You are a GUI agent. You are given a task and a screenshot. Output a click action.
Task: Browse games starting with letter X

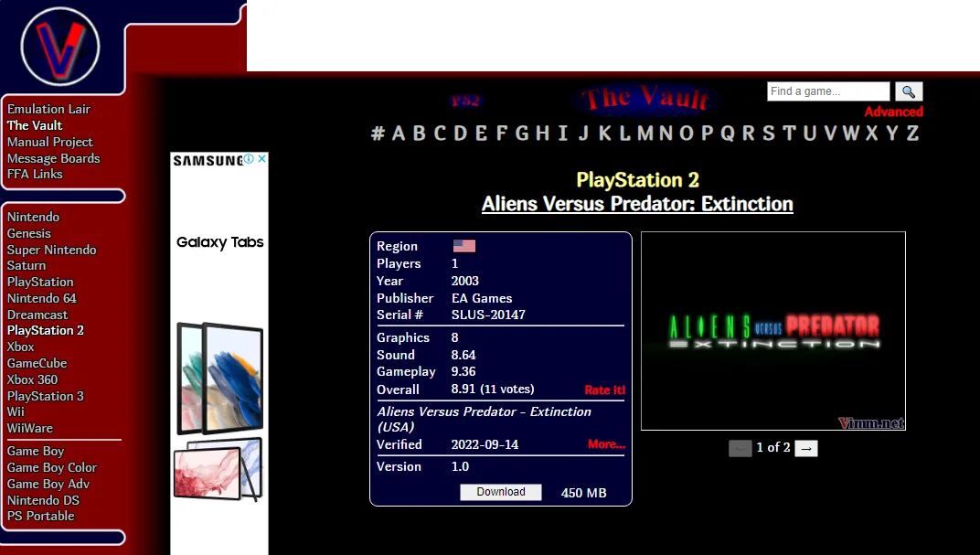point(871,133)
